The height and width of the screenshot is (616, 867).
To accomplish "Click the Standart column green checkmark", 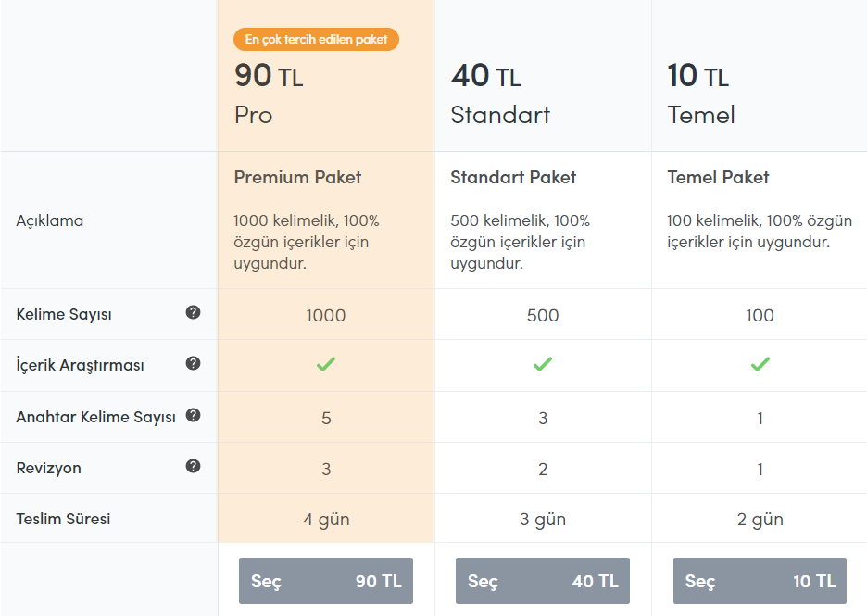I will click(543, 364).
